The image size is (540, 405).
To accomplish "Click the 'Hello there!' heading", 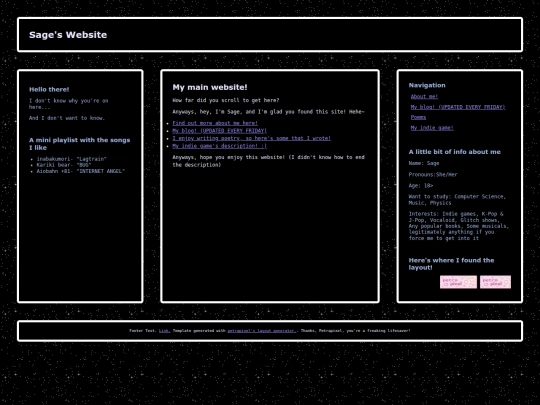I will (49, 89).
